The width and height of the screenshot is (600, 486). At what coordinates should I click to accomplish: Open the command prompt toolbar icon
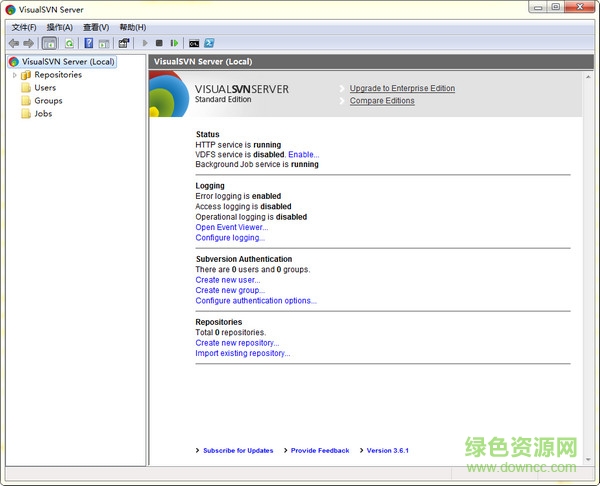click(194, 43)
